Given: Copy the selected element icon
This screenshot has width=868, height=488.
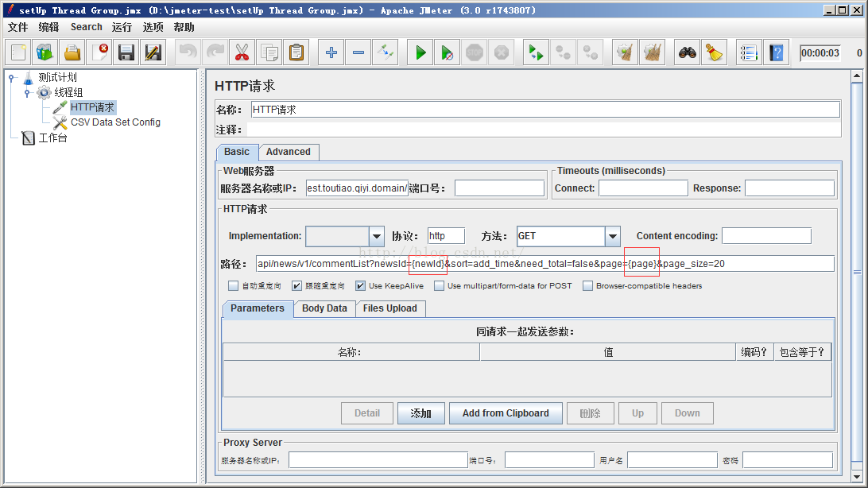Looking at the screenshot, I should tap(269, 53).
